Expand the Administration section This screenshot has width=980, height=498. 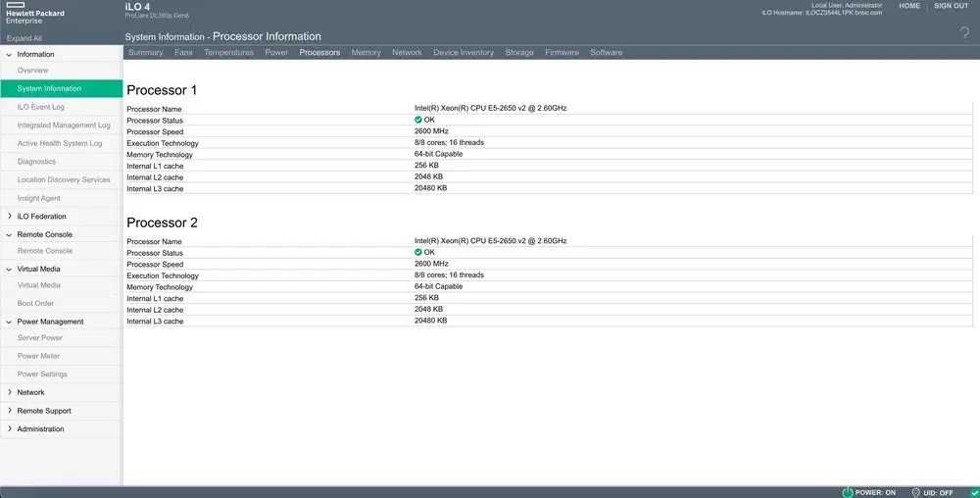point(9,428)
